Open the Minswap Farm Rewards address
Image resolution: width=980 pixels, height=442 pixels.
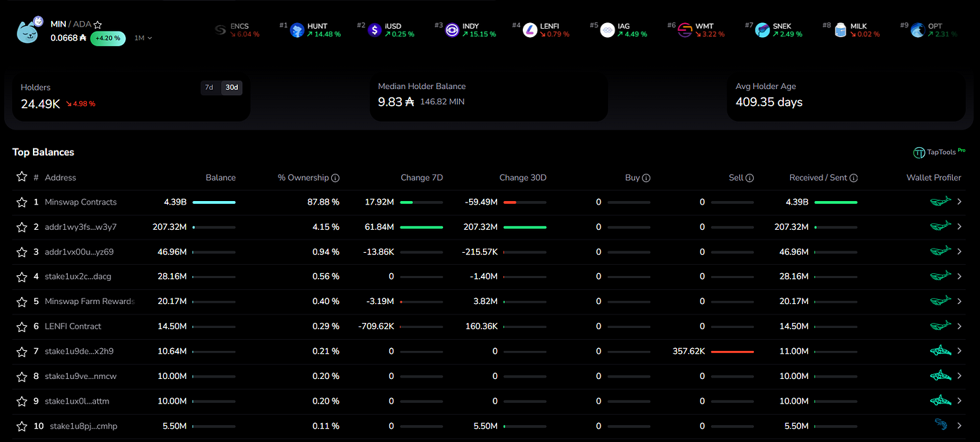click(90, 302)
